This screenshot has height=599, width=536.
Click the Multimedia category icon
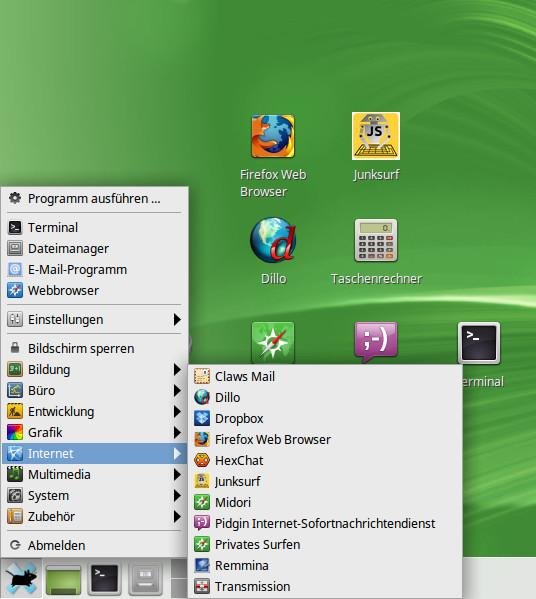pos(15,474)
